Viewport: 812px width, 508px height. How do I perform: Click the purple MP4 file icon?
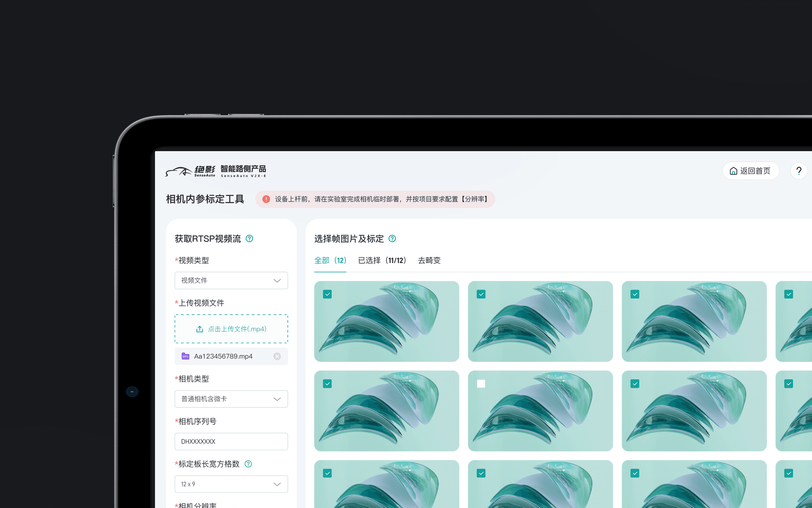click(x=185, y=356)
